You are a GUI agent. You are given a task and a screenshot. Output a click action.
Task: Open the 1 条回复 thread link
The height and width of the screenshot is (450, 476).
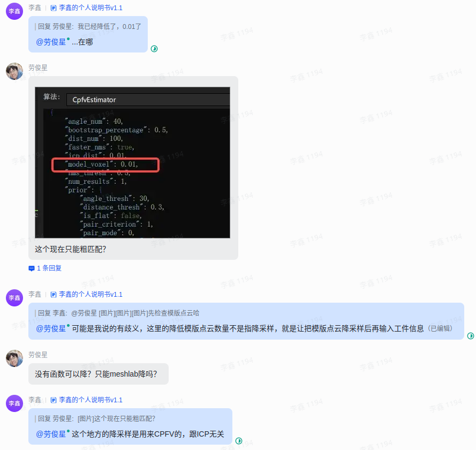click(x=49, y=268)
